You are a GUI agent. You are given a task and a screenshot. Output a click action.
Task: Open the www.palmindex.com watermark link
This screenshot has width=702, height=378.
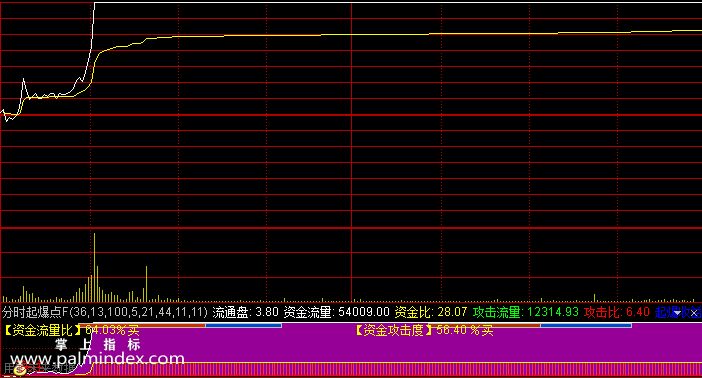[97, 359]
